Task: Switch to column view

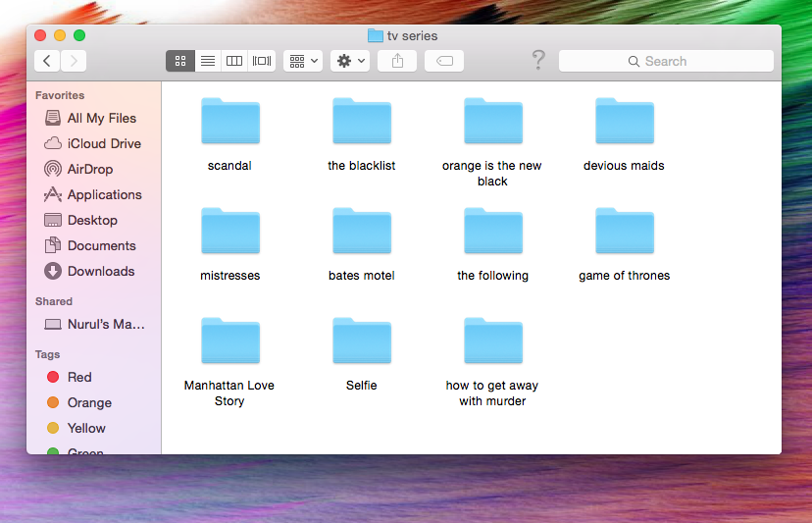Action: click(234, 61)
